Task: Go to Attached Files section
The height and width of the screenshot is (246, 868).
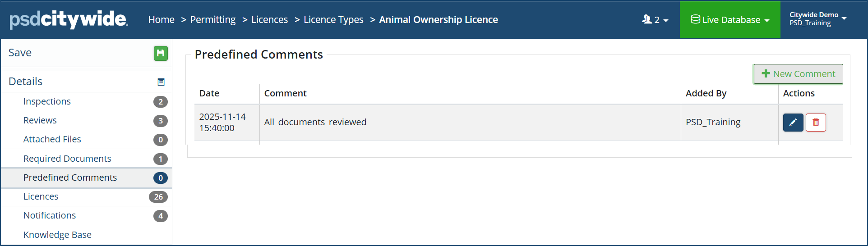Action: coord(52,139)
